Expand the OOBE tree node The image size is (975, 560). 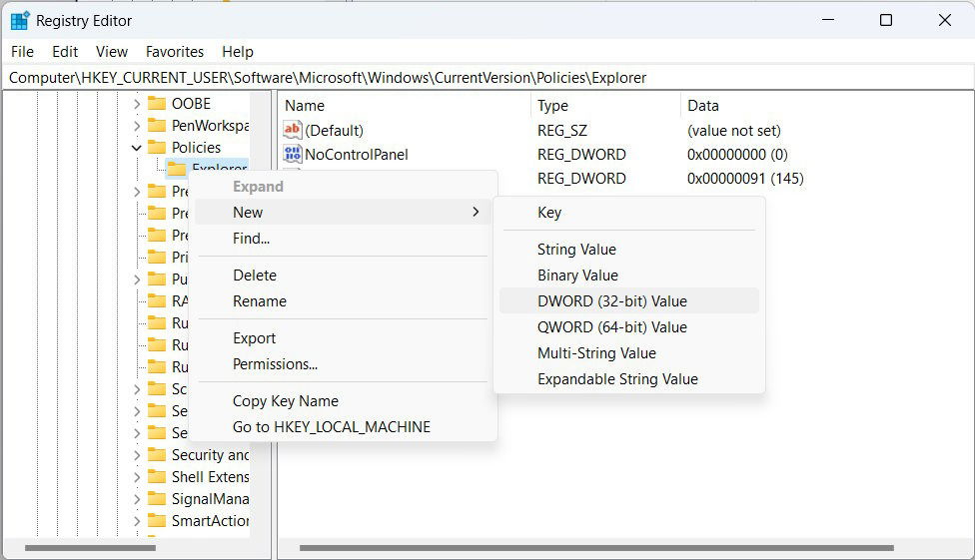click(137, 104)
